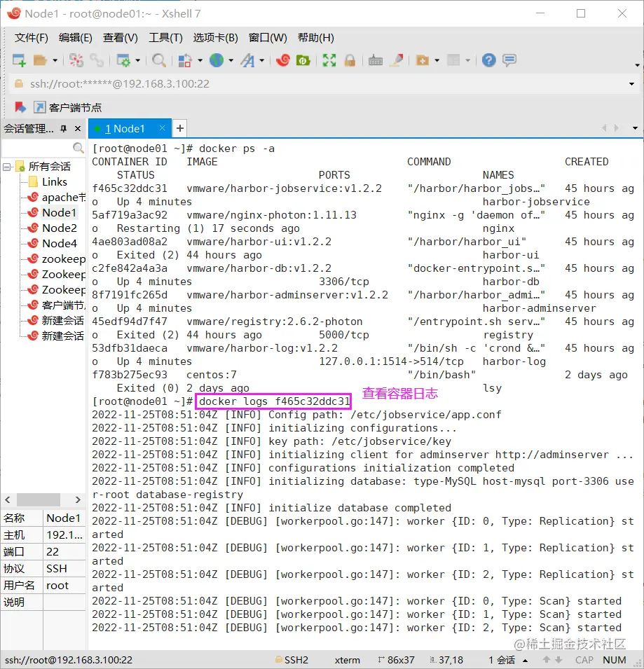Viewport: 644px width, 669px height.
Task: Open the 工具(T) menu
Action: tap(165, 38)
